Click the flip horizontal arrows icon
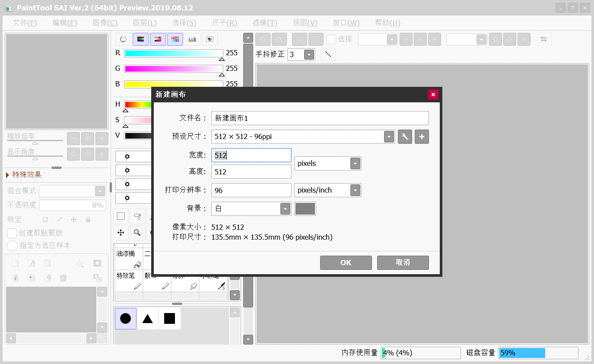Screen dimensions: 594x364 tap(543, 39)
